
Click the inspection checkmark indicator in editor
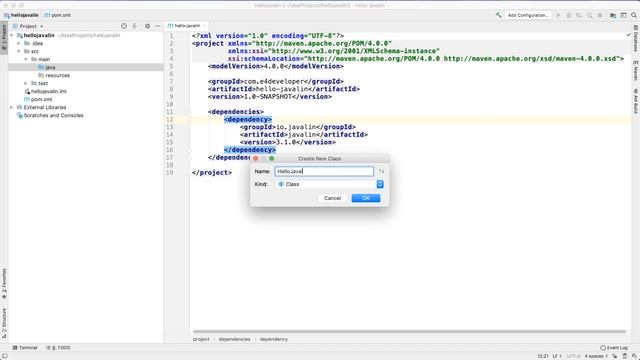pyautogui.click(x=629, y=36)
